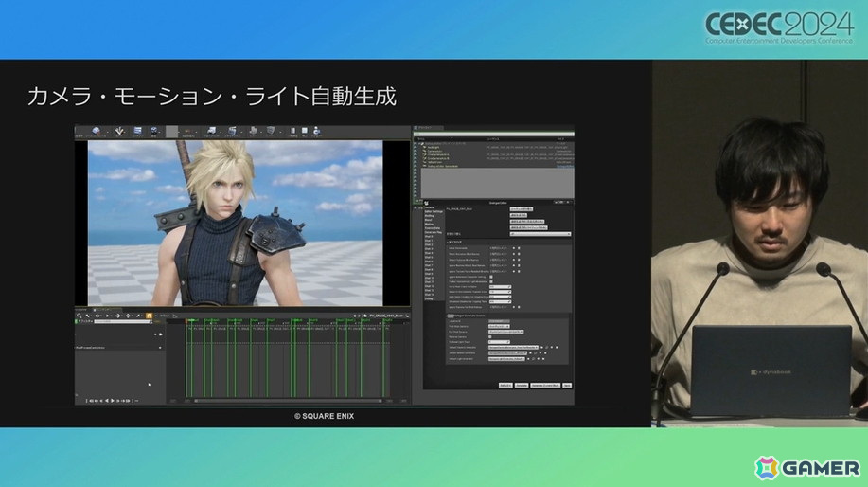Toggle the Reverse Camera checkbox
Screen dimensions: 868x487
(490, 337)
